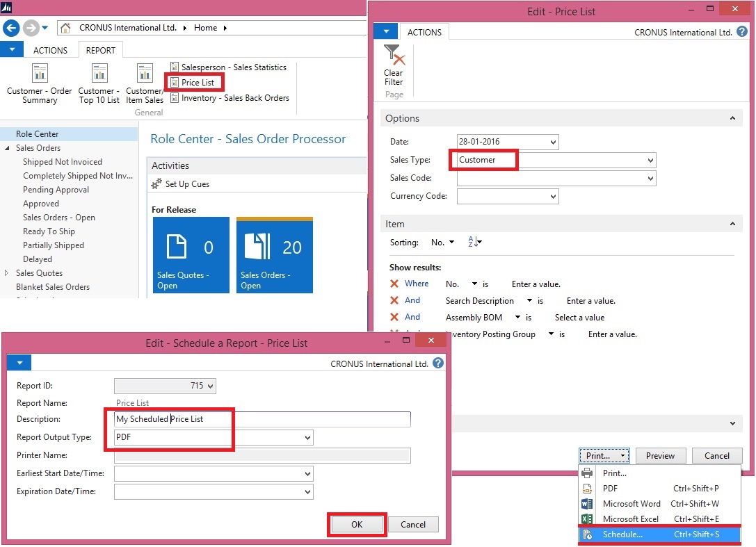Image resolution: width=756 pixels, height=547 pixels.
Task: Collapse the Options section
Action: 732,119
